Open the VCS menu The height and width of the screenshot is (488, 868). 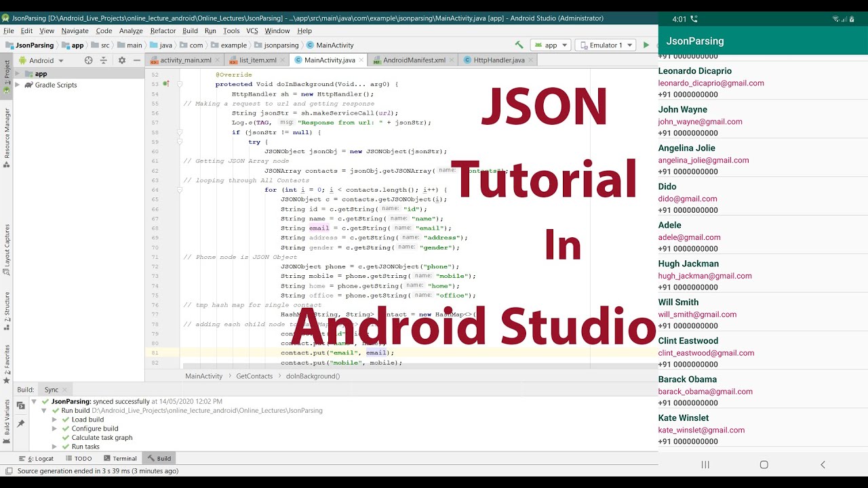pyautogui.click(x=252, y=30)
